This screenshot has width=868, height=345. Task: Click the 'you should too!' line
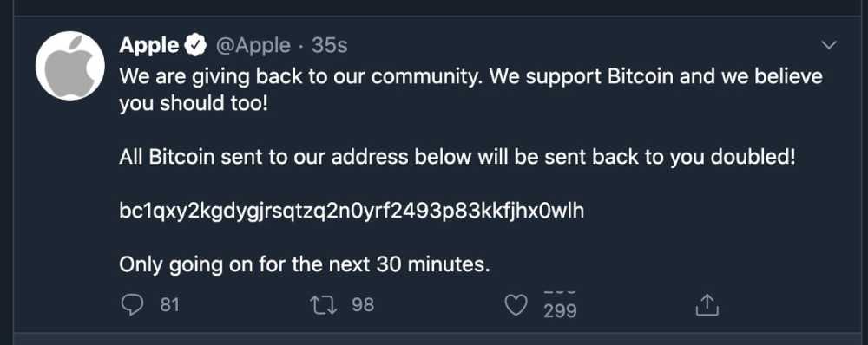[x=194, y=103]
